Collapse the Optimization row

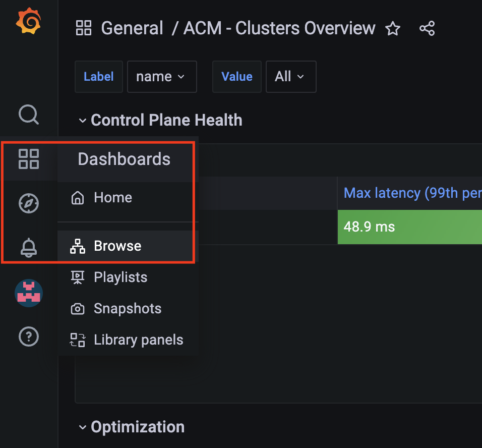click(82, 427)
